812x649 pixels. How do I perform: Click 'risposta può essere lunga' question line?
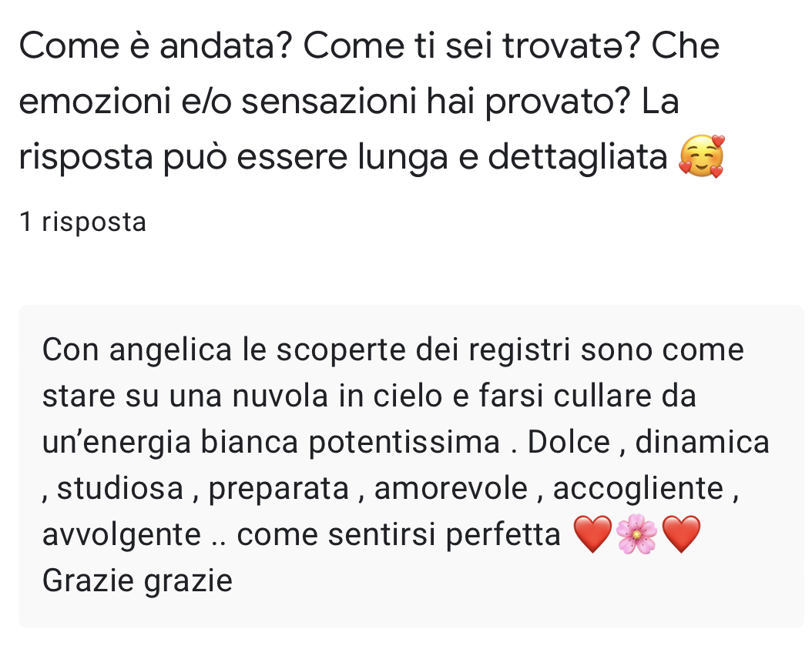[x=233, y=157]
